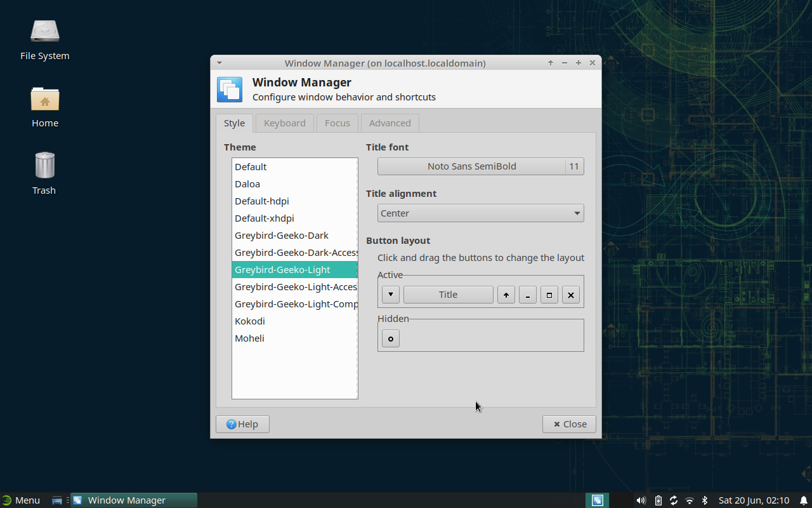This screenshot has height=508, width=812.
Task: Select the Kokodi theme
Action: coord(249,321)
